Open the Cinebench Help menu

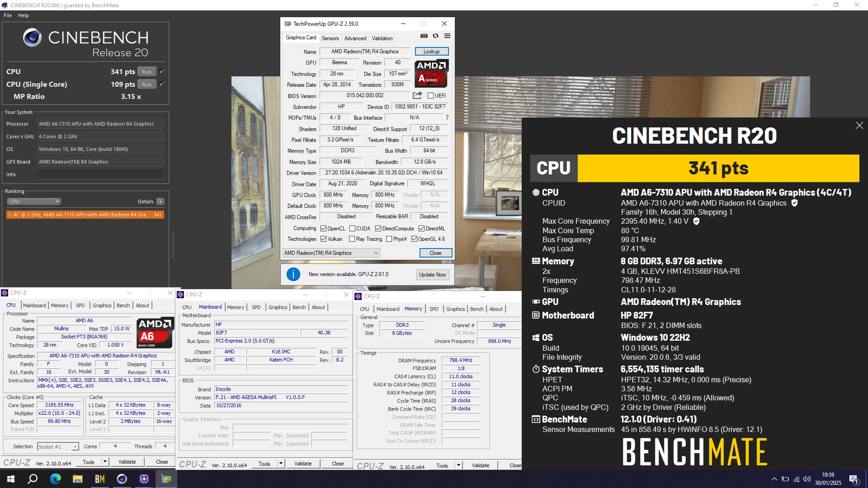tap(24, 15)
